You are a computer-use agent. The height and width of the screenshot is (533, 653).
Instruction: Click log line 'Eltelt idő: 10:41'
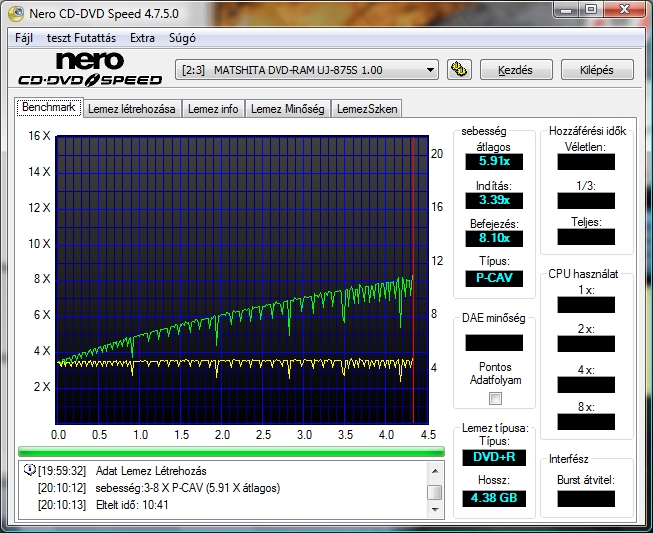point(132,505)
